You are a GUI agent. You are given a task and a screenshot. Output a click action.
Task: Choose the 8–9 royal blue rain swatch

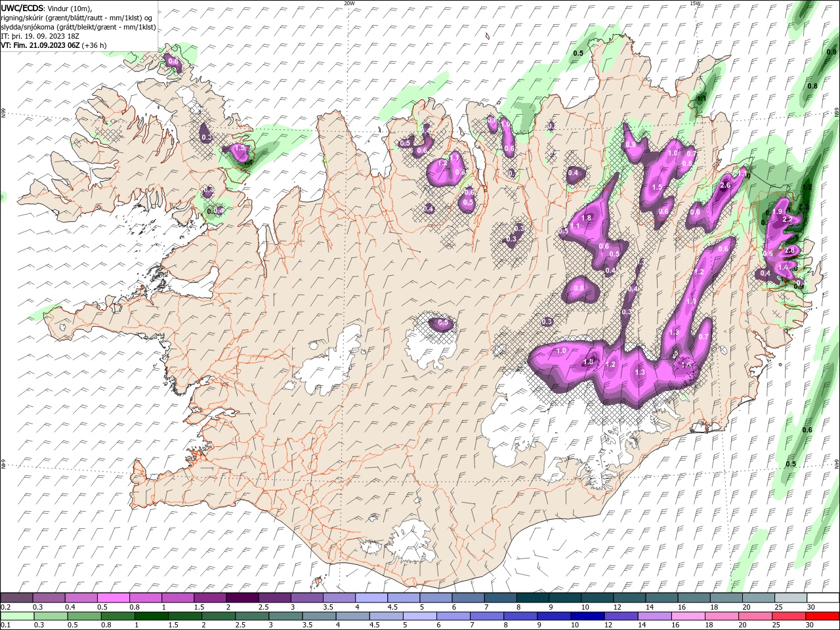click(x=520, y=616)
